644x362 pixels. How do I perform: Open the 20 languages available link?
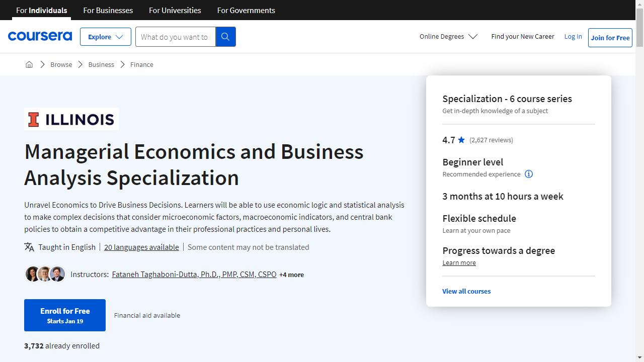click(x=141, y=247)
